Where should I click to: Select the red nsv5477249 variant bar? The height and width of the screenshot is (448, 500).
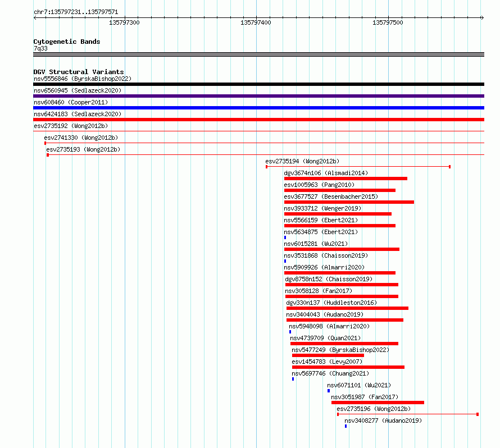coord(328,355)
